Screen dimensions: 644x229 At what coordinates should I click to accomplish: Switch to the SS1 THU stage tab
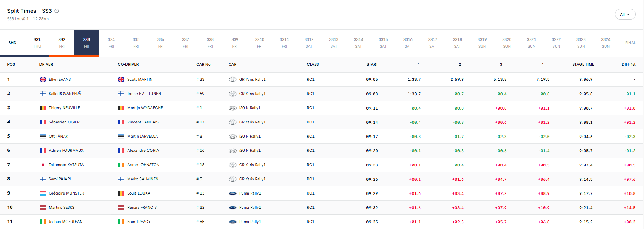tap(37, 43)
